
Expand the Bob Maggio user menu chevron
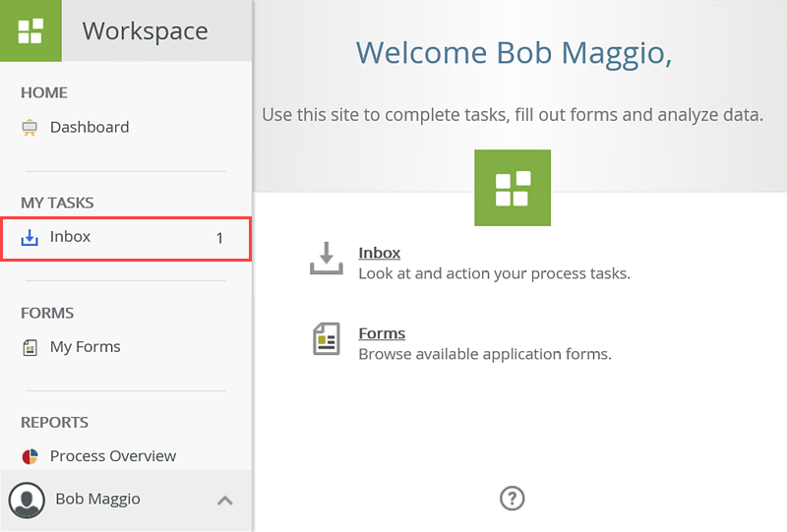coord(225,501)
